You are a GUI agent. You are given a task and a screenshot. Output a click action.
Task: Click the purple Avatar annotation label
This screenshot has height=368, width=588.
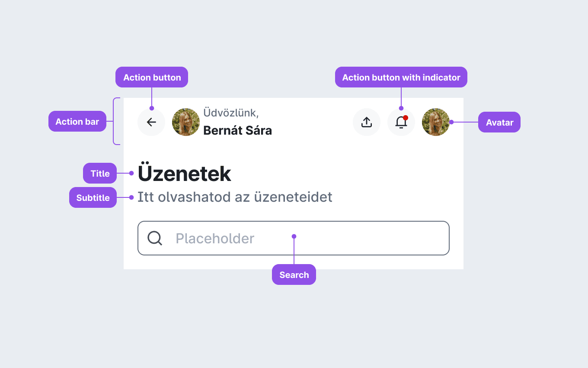[499, 123]
